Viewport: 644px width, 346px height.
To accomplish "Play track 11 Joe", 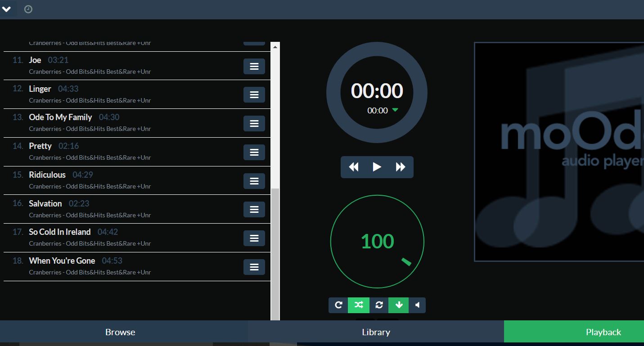I will (137, 66).
